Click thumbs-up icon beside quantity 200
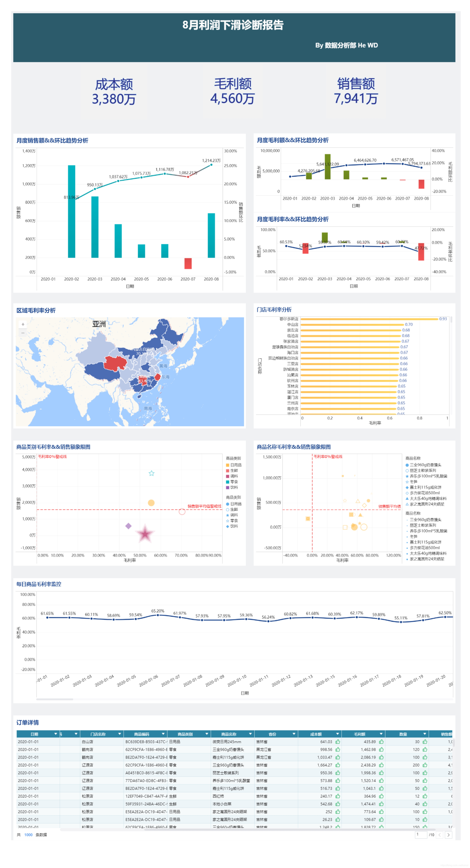 pos(425,765)
